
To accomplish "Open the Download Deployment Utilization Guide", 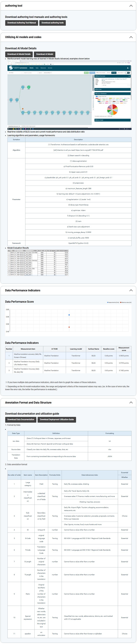I will [57, 419].
